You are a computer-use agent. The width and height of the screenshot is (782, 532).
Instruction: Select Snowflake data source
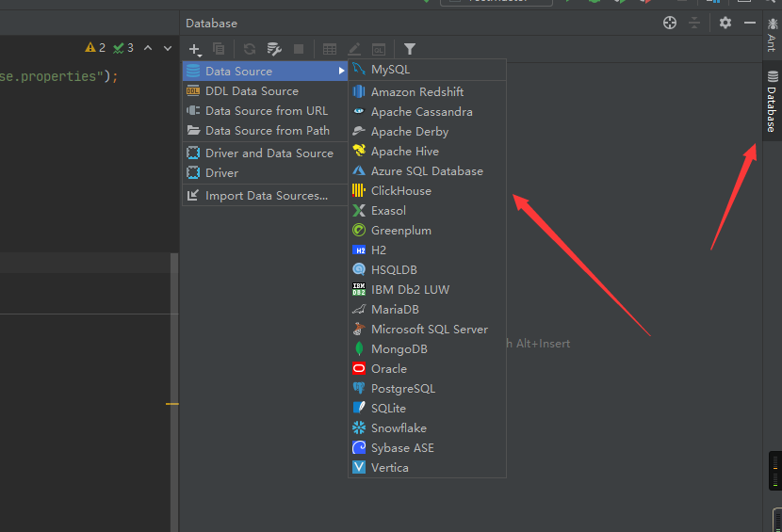point(428,428)
